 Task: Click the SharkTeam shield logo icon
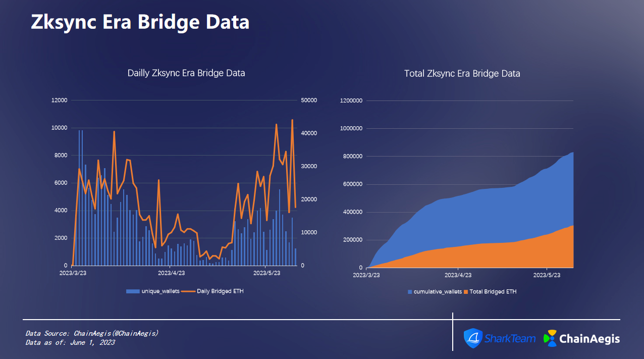tap(473, 338)
